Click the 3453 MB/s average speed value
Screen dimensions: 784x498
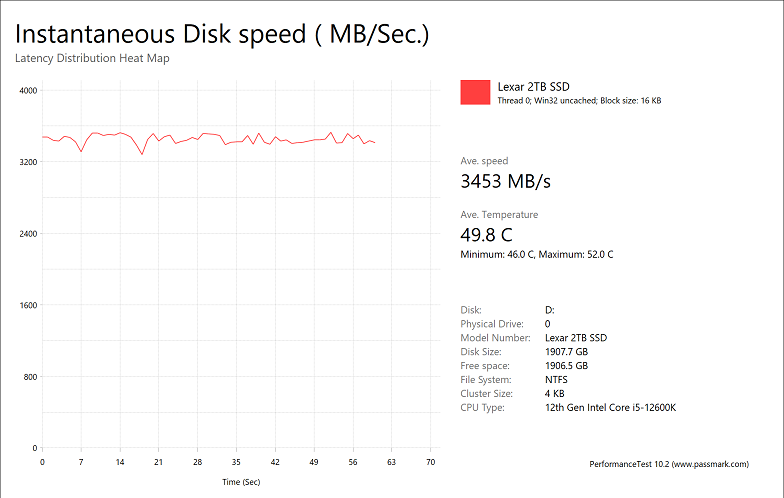pos(505,181)
